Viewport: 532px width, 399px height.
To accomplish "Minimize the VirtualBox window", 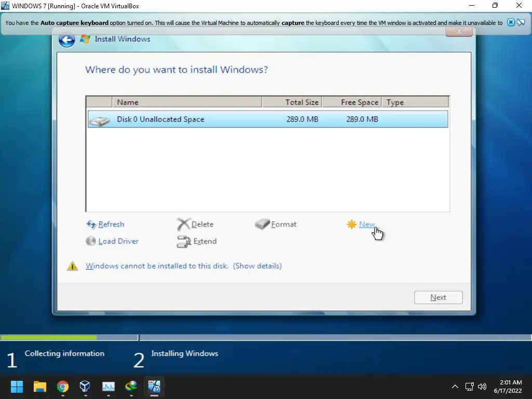I will pos(472,5).
